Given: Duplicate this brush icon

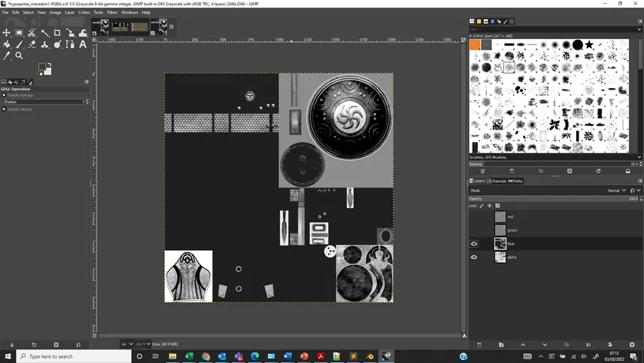Looking at the screenshot, I should click(x=540, y=171).
